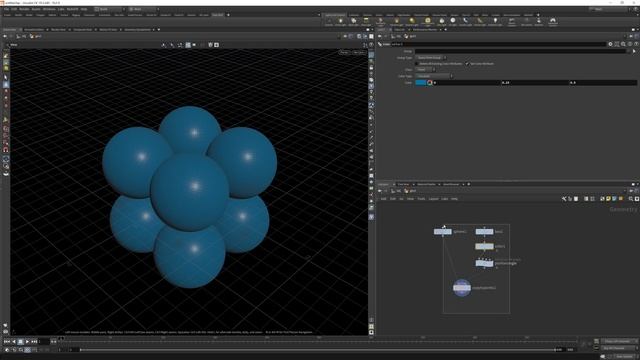Screen dimensions: 640x360
Task: Click the Stop button in playbar
Action: coord(20,341)
